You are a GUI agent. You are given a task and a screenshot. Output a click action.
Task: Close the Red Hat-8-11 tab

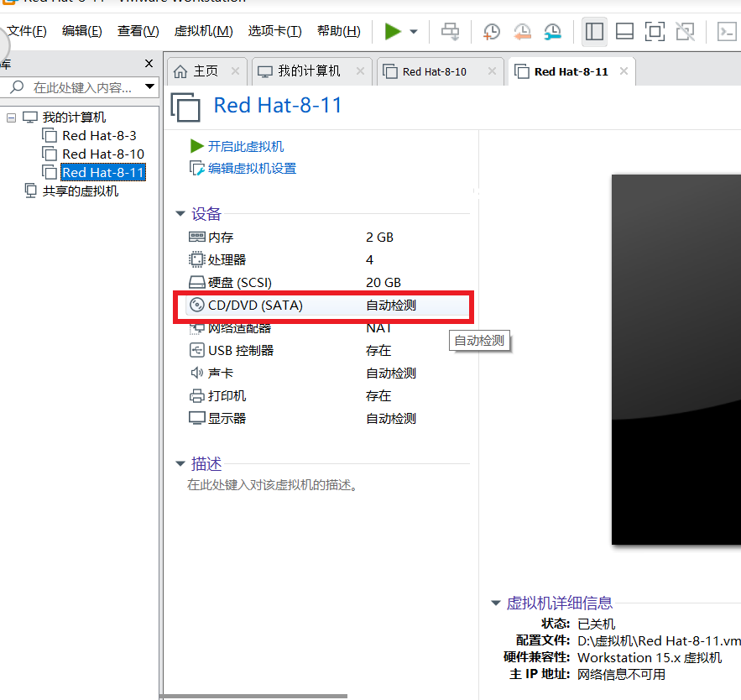[624, 71]
